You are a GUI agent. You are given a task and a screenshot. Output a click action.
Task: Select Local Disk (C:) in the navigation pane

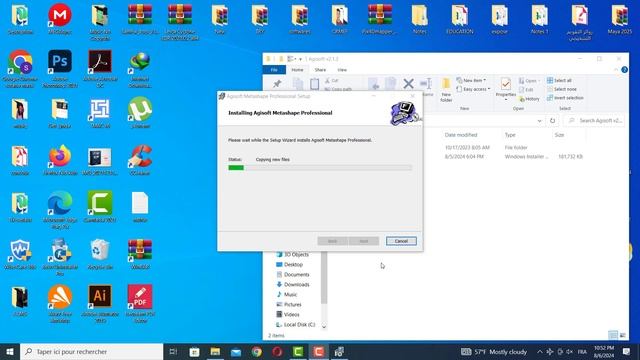pos(296,325)
